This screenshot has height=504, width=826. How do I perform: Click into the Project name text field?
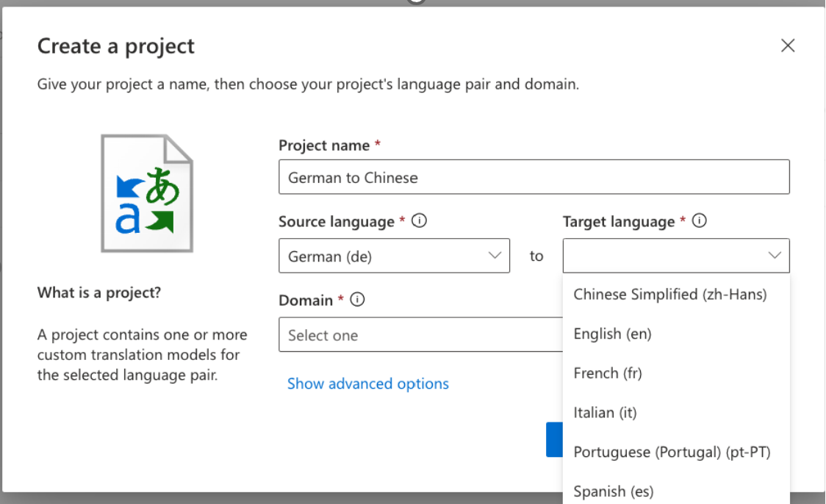[x=534, y=177]
